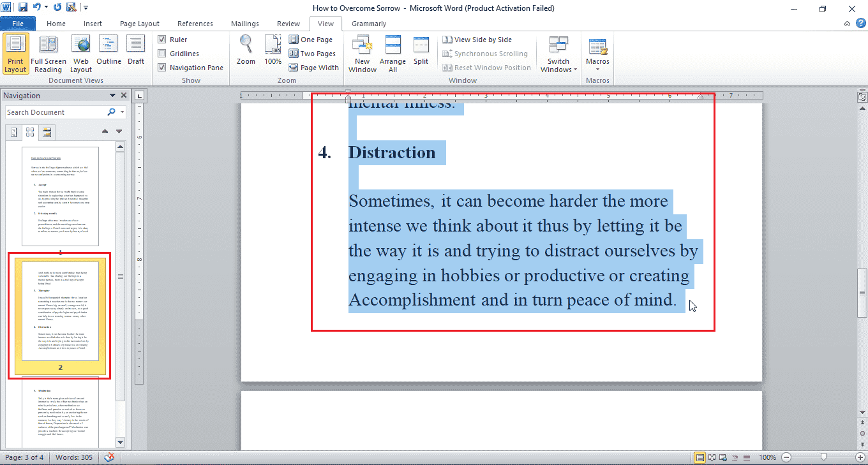Click Zoom In plus button
The width and height of the screenshot is (868, 465).
pos(861,457)
